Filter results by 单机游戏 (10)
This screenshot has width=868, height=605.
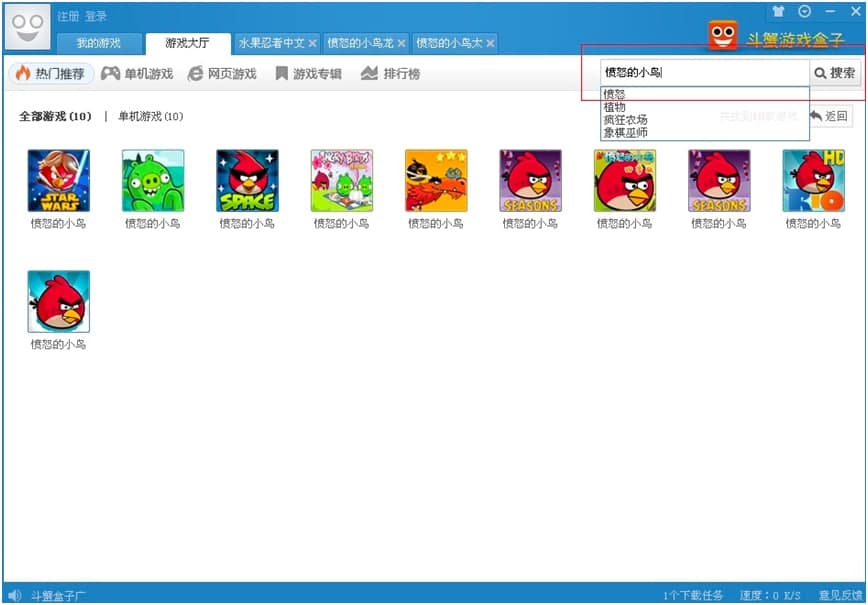pyautogui.click(x=151, y=116)
